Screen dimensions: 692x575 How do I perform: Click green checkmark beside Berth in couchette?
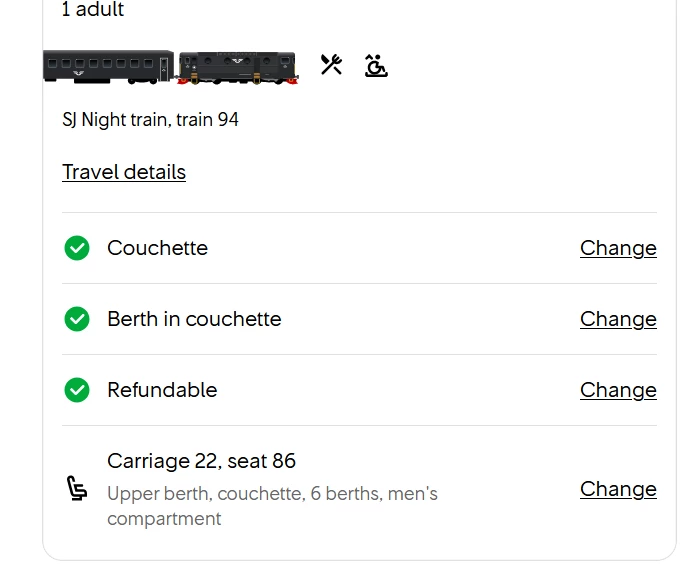77,319
